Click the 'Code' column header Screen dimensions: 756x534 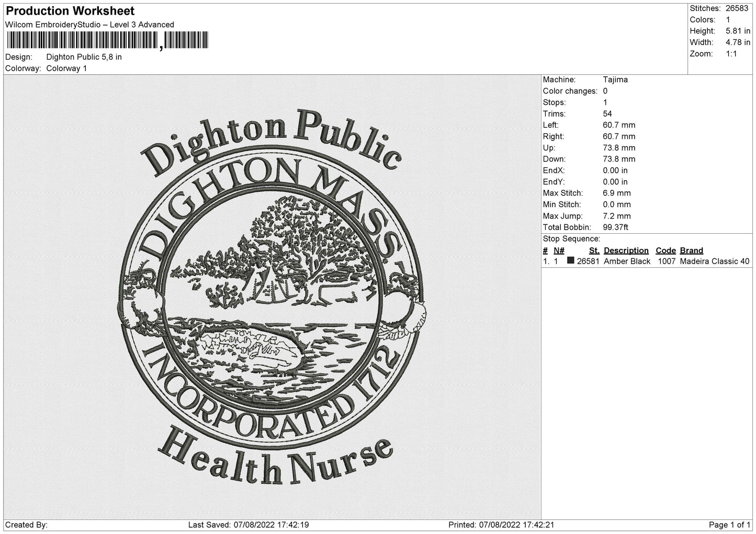[665, 251]
